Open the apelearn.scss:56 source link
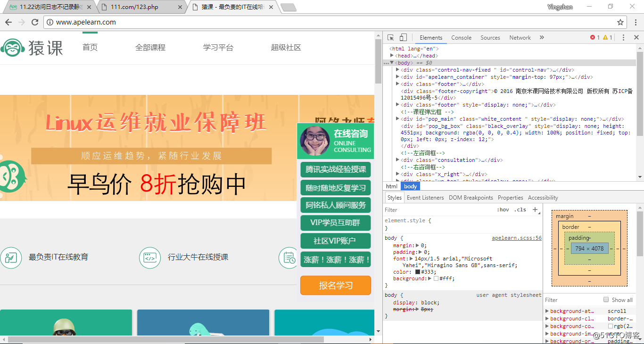Image resolution: width=644 pixels, height=344 pixels. pos(517,238)
